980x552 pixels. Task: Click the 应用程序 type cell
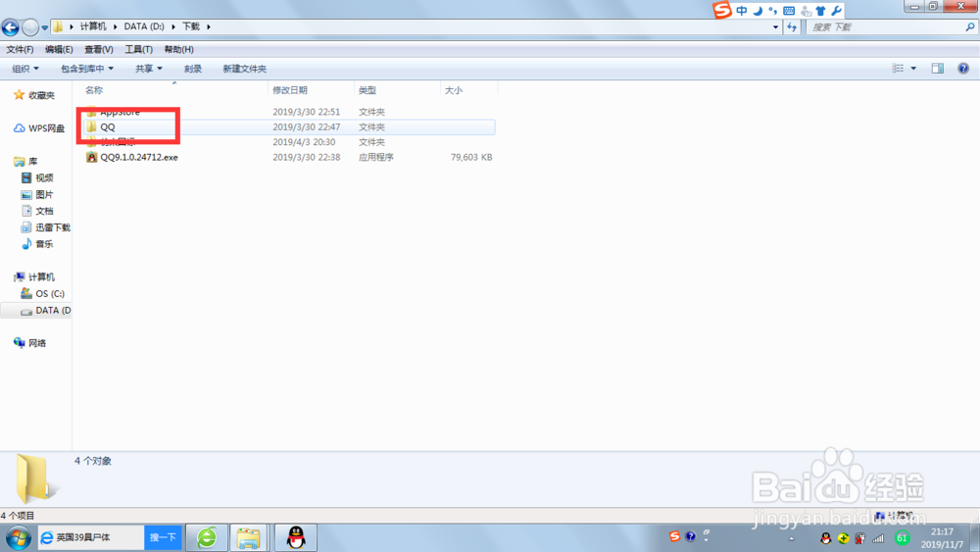[x=376, y=157]
